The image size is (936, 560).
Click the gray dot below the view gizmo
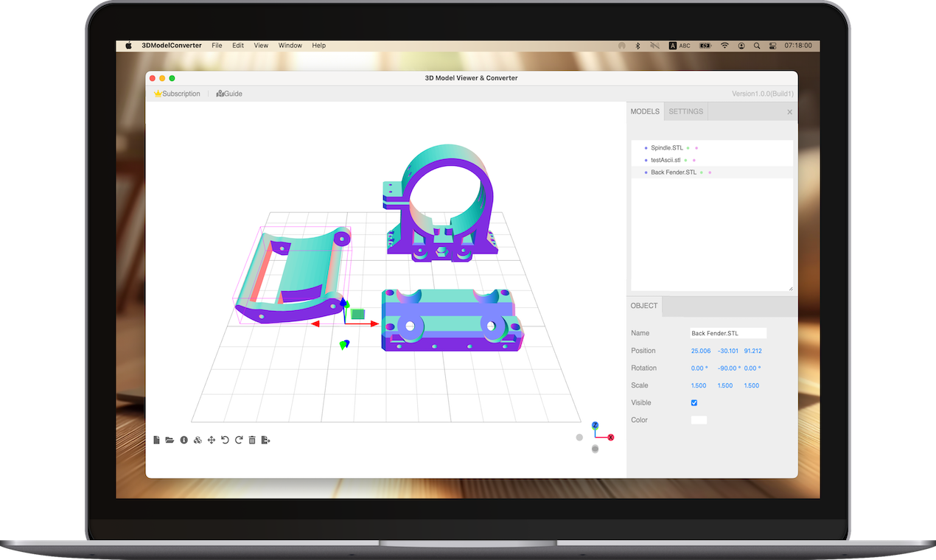pos(595,449)
